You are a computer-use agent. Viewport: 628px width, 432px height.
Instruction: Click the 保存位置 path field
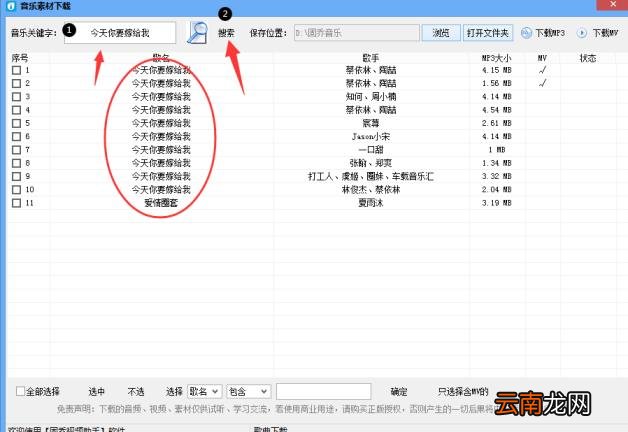(357, 33)
